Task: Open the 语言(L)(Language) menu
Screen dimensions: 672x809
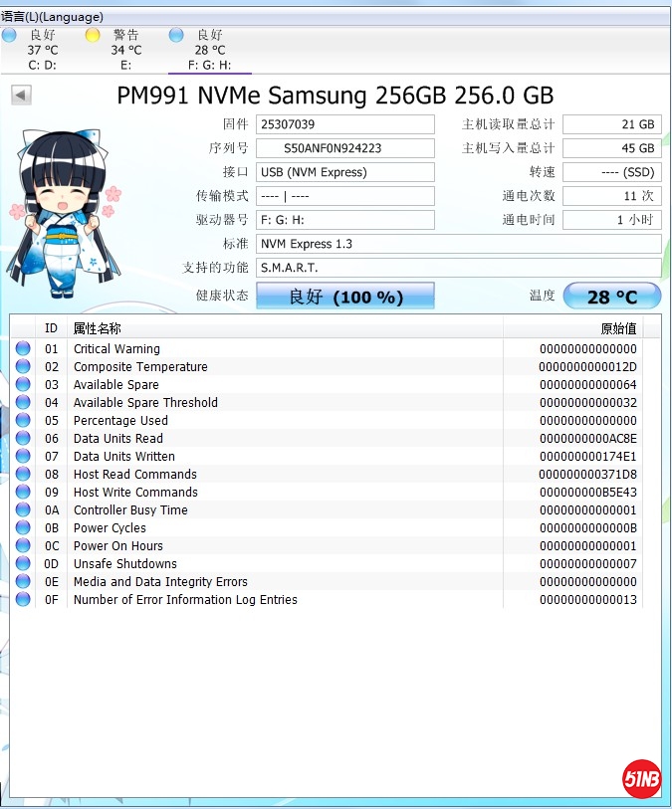Action: click(x=52, y=17)
